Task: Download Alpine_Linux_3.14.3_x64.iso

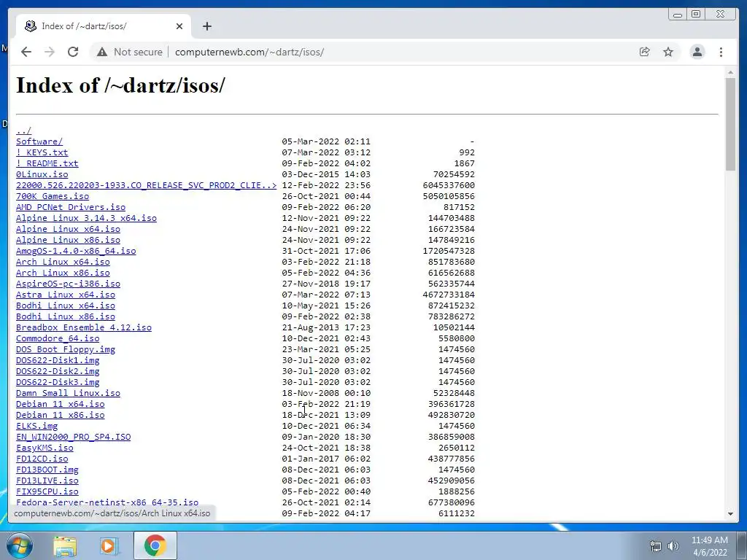Action: [x=86, y=218]
